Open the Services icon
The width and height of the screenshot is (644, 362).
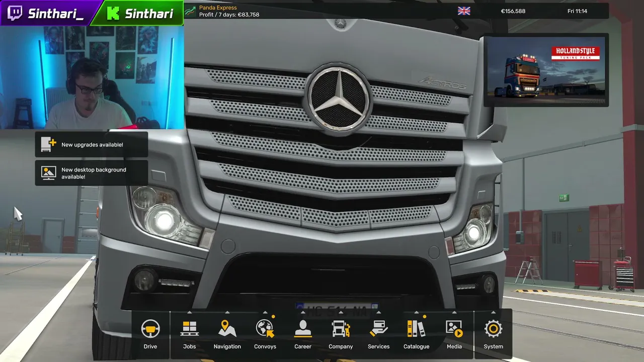[x=378, y=329]
